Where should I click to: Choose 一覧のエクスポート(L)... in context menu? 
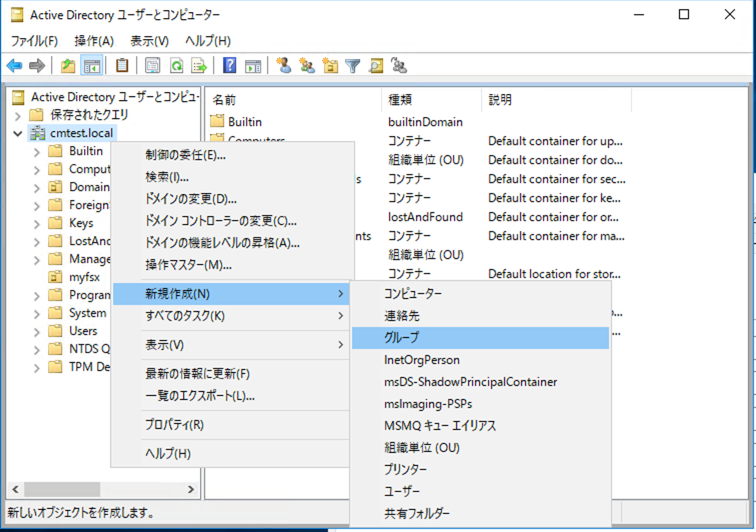tap(231, 395)
